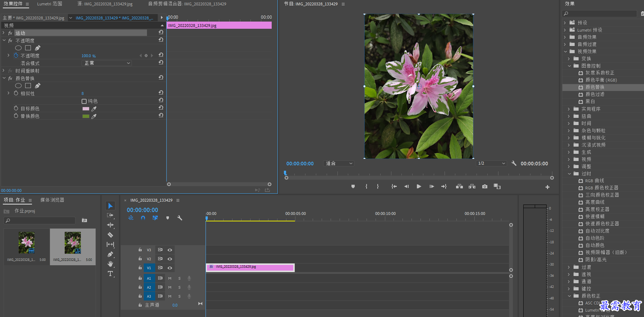Open the zoom level Fit dropdown

coord(339,164)
